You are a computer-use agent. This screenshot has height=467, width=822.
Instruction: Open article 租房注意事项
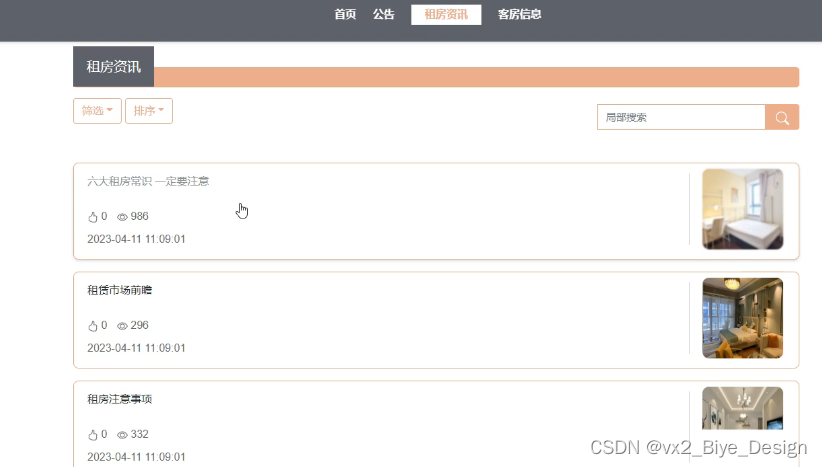pos(120,399)
